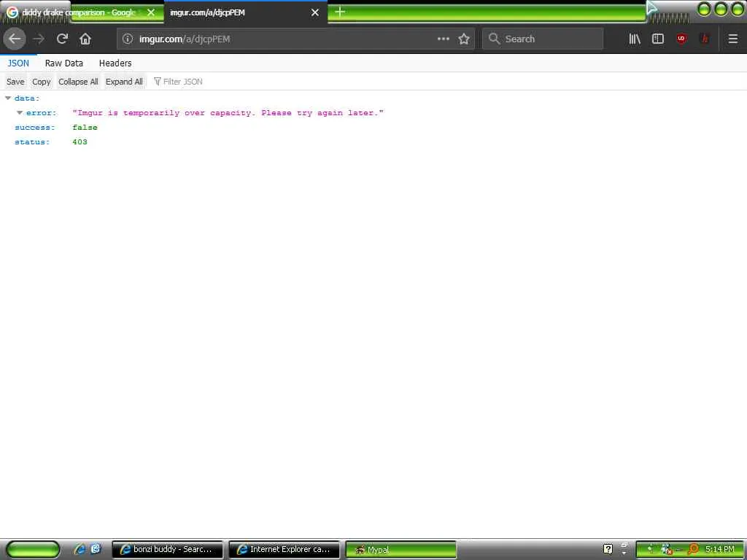Viewport: 747px width, 560px height.
Task: Open the Library icon
Action: [635, 39]
